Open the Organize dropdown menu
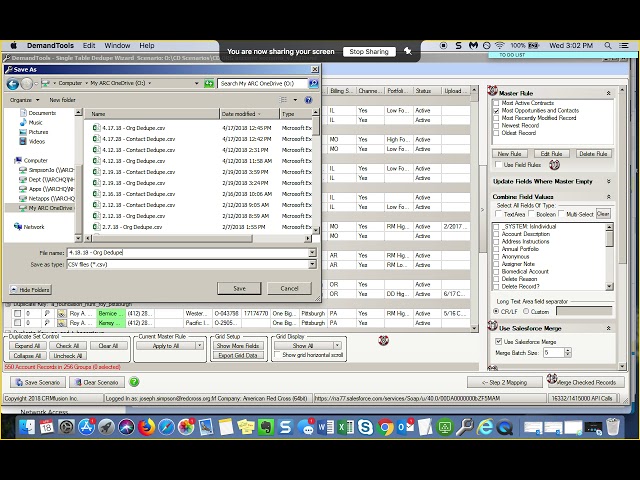This screenshot has width=640, height=480. 25,100
